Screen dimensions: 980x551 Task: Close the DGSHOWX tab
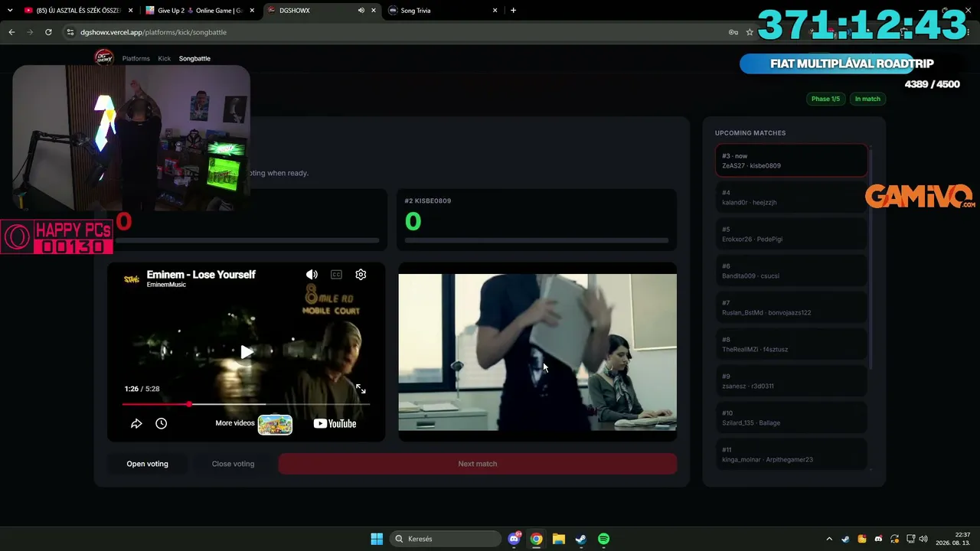pos(374,11)
